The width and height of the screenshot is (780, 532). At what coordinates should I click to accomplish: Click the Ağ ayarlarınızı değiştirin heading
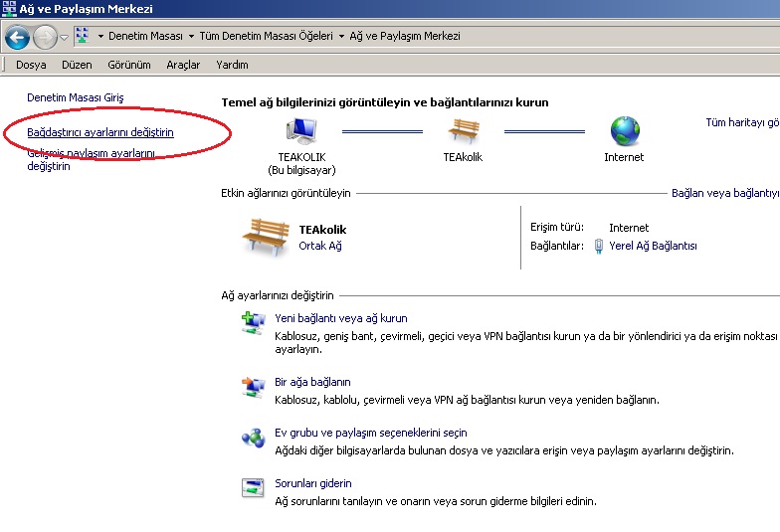coord(277,295)
